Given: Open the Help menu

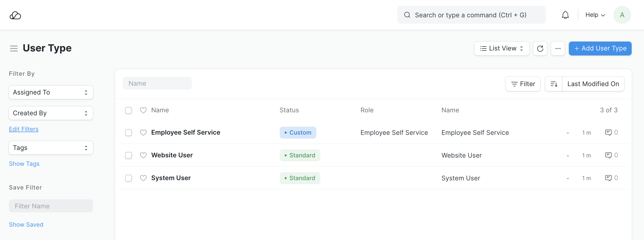Looking at the screenshot, I should (595, 15).
